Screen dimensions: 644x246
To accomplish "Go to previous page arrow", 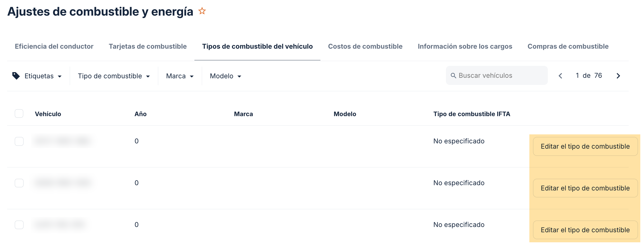I will click(561, 76).
